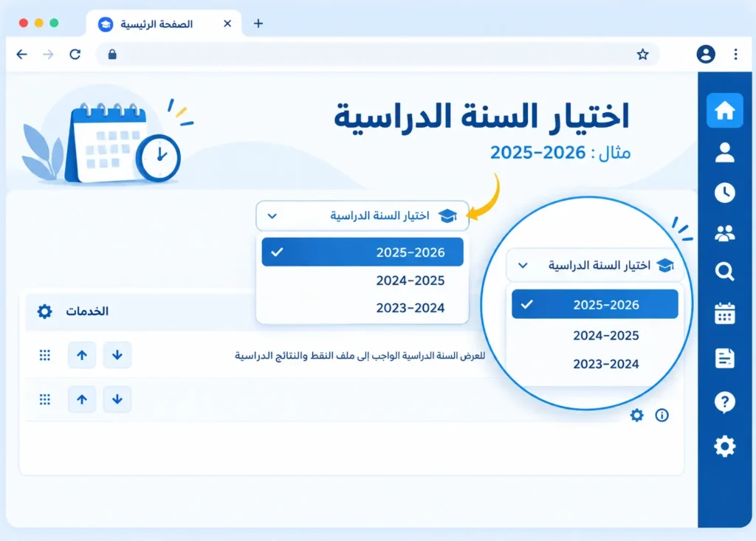Move the first service row up

(82, 355)
